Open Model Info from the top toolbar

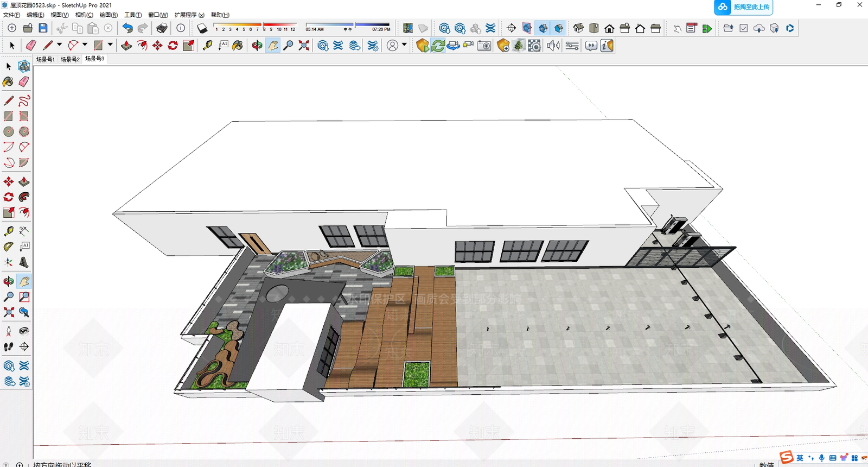[x=181, y=28]
